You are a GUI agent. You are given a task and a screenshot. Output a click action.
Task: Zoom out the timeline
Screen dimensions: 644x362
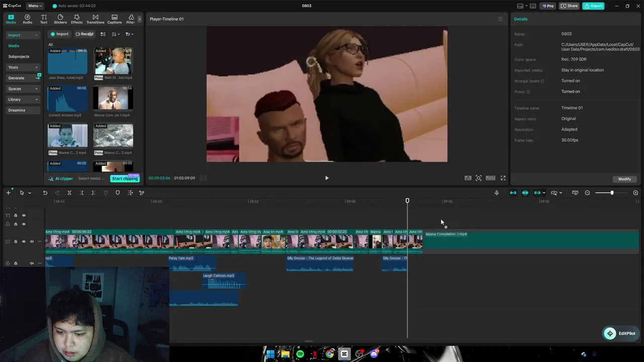pos(587,193)
